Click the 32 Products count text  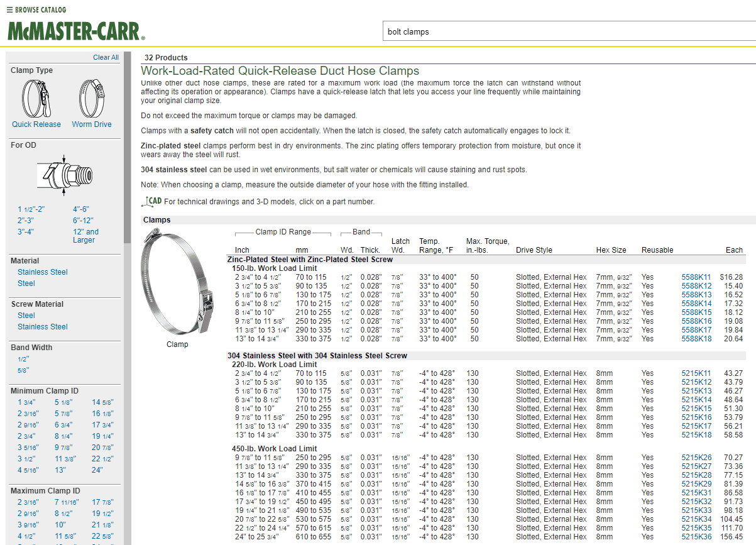(166, 58)
